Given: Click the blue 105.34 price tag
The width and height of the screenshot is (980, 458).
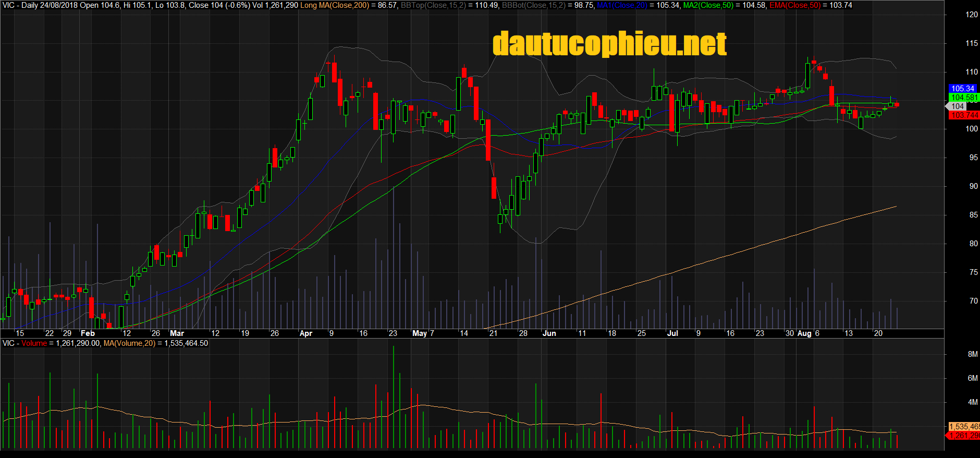Looking at the screenshot, I should tap(962, 89).
